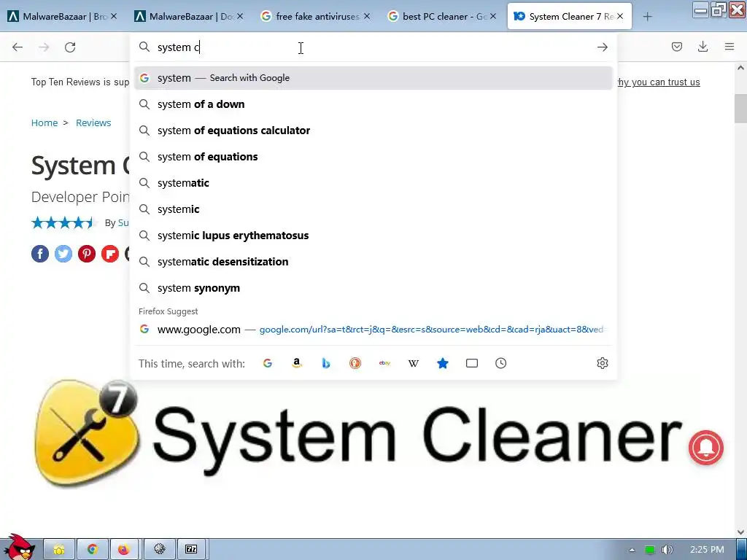Open the www.google.com Firefox Suggest entry
The image size is (747, 560).
click(373, 330)
